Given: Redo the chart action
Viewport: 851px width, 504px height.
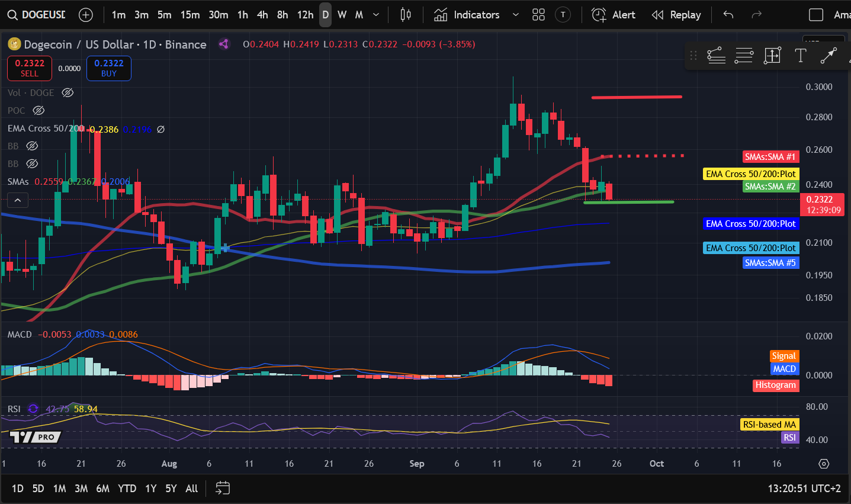Looking at the screenshot, I should [756, 15].
